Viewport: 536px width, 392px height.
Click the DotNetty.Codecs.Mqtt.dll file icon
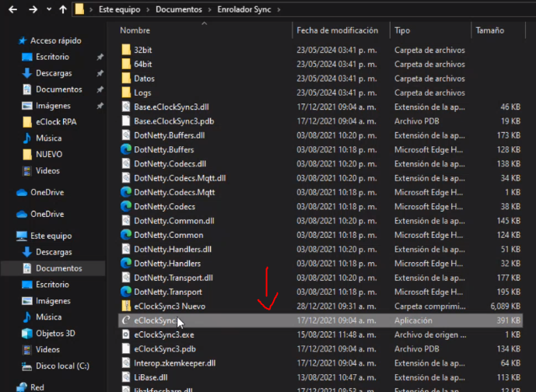pyautogui.click(x=126, y=178)
